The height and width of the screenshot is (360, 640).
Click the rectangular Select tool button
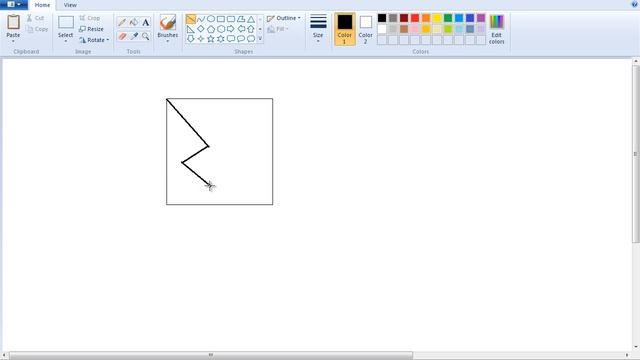pyautogui.click(x=66, y=27)
